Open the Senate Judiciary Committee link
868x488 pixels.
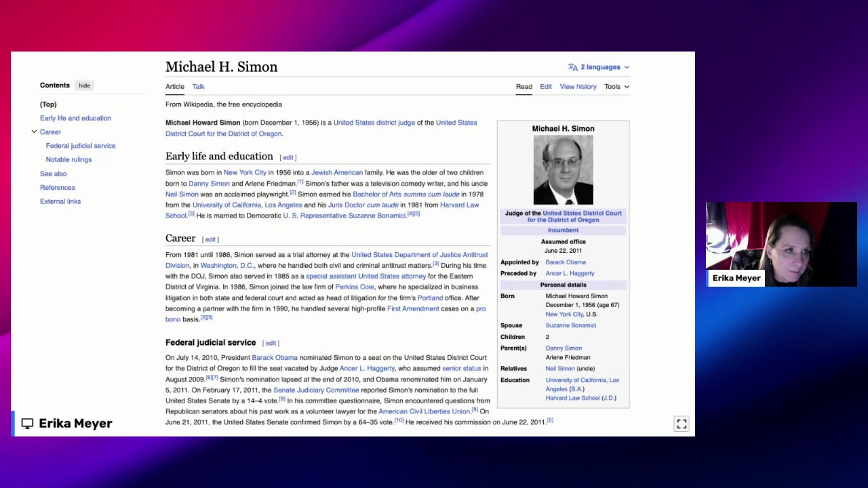click(316, 390)
